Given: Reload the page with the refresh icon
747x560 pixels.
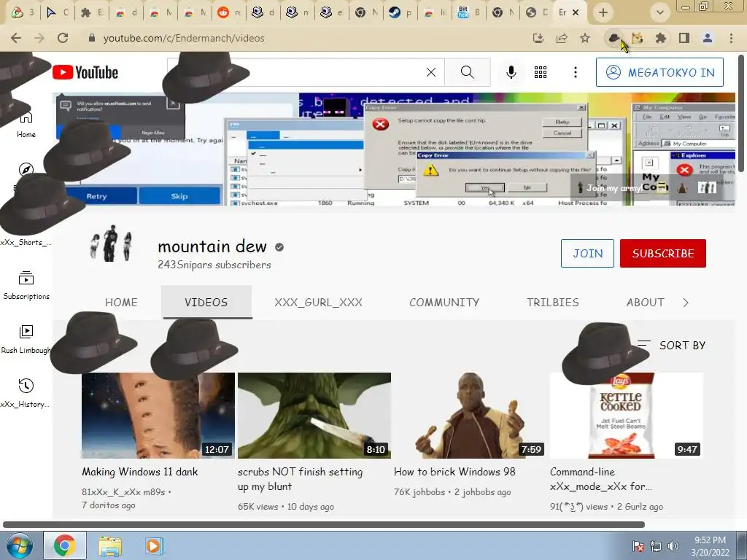Looking at the screenshot, I should pyautogui.click(x=63, y=38).
